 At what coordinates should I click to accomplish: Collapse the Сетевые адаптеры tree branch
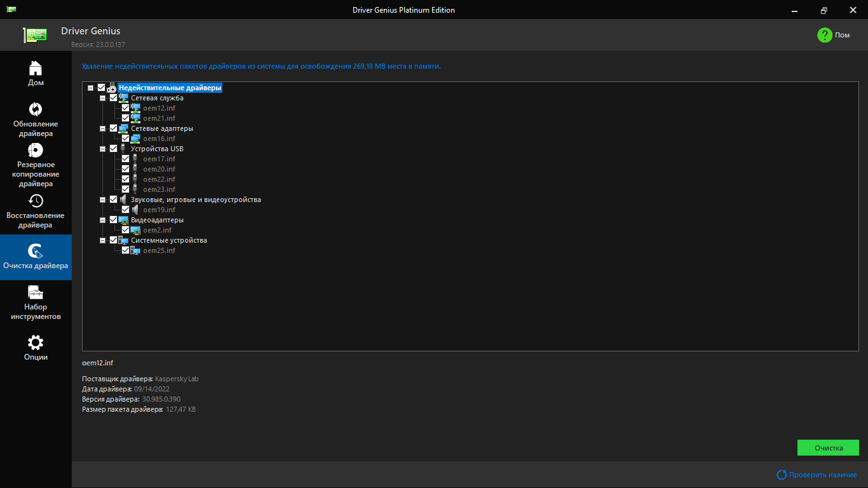click(102, 128)
